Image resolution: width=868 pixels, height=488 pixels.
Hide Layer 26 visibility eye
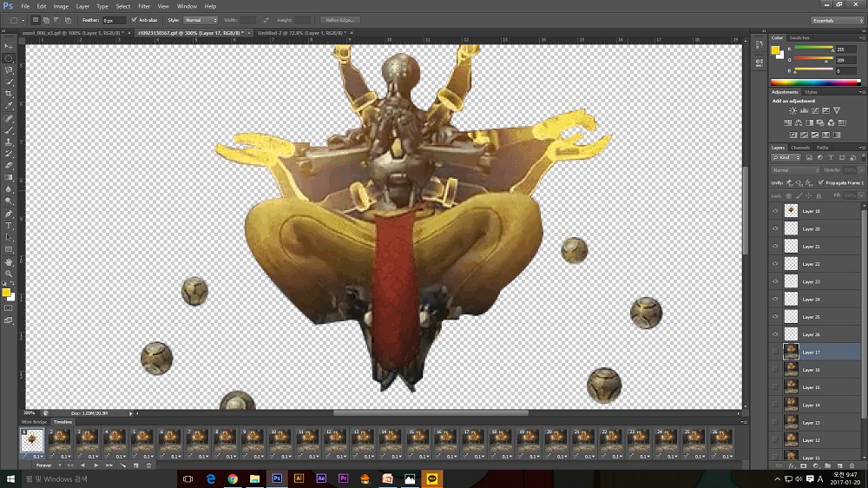775,334
